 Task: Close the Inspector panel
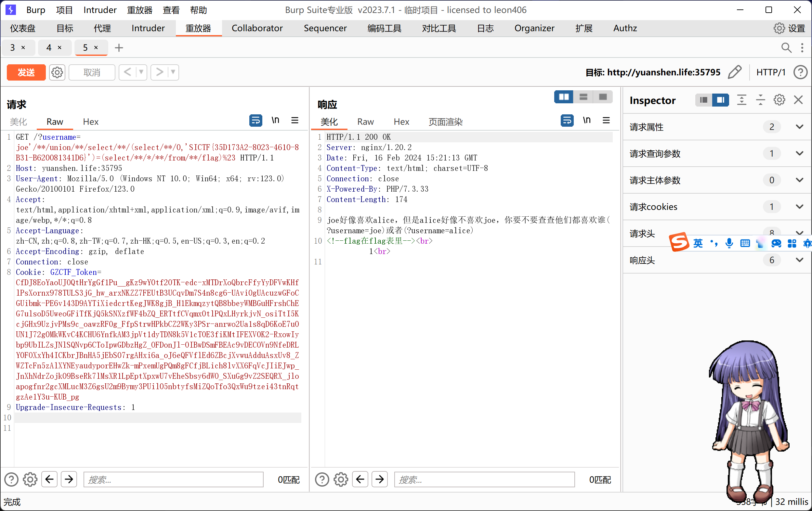[x=798, y=100]
